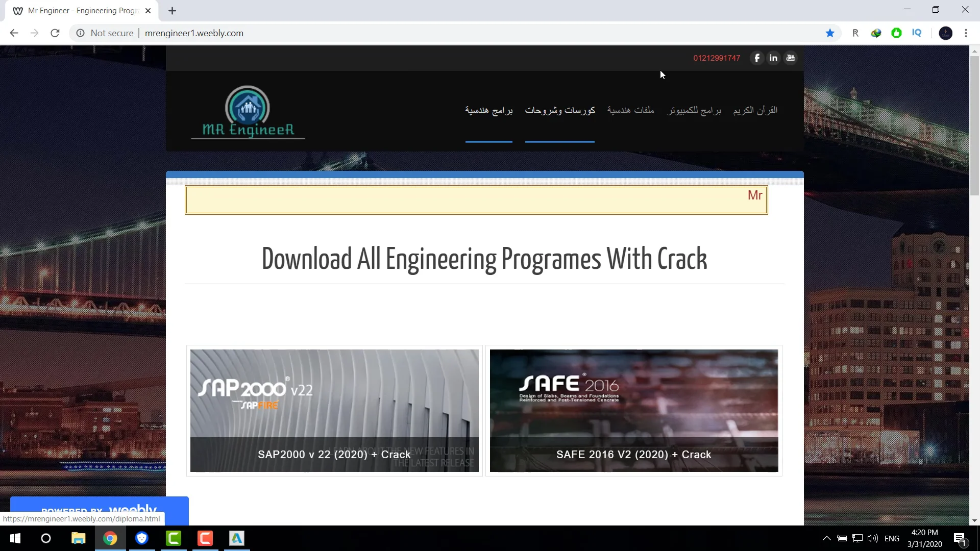Switch ENG input language

click(892, 538)
